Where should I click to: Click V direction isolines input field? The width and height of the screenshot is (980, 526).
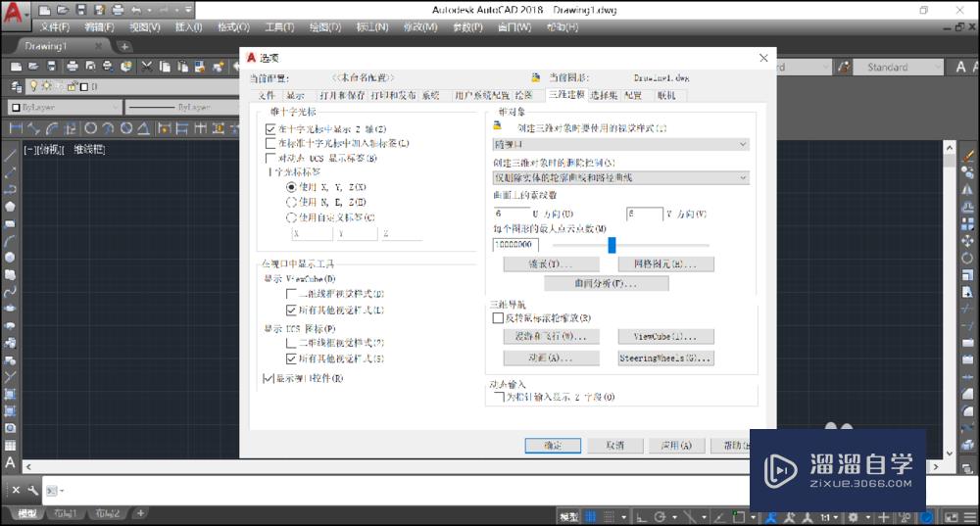(x=645, y=214)
